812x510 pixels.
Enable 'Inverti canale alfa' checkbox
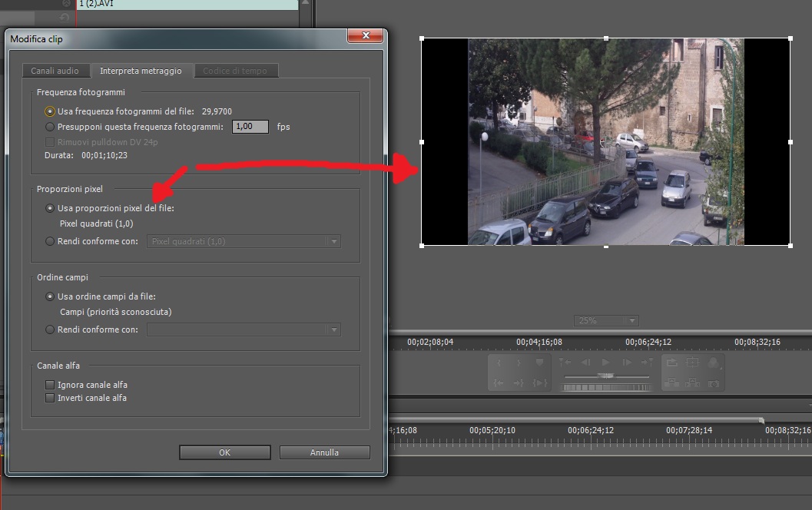tap(50, 398)
